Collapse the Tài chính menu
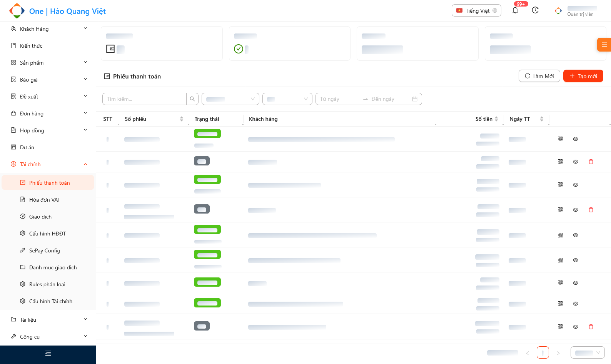611x364 pixels. tap(48, 164)
